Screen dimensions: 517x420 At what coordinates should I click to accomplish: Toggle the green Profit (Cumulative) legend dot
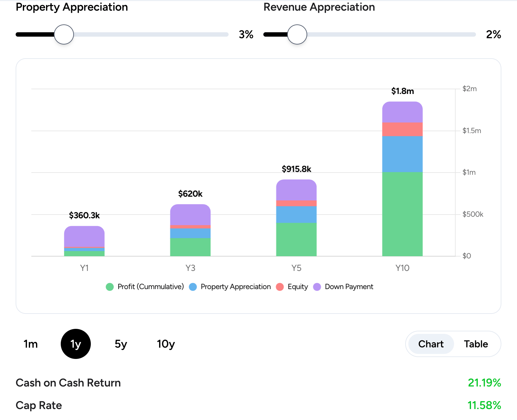pos(110,287)
